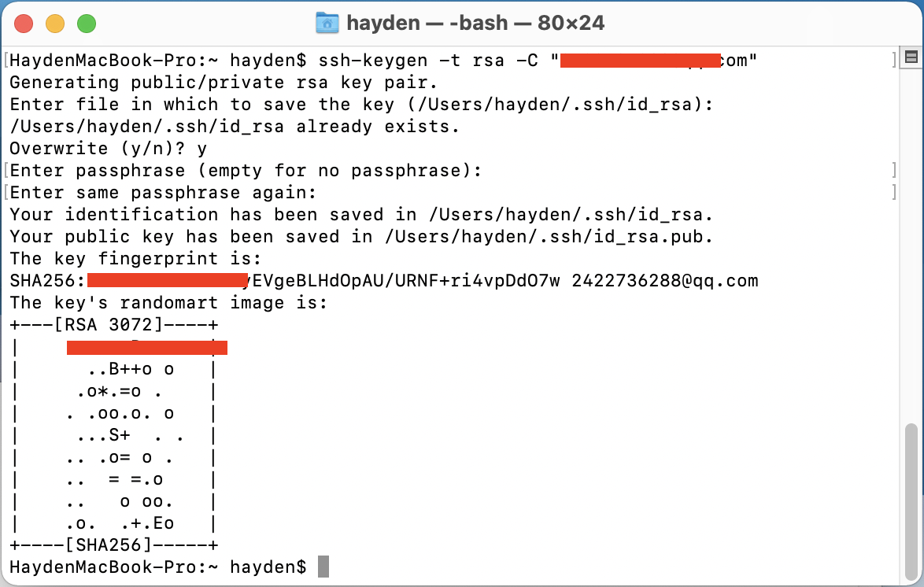Click the red redaction bar over the email
This screenshot has height=587, width=924.
641,61
